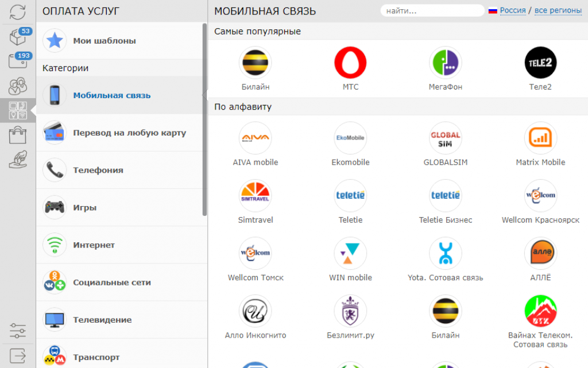Open the settings sliders icon
The height and width of the screenshot is (368, 588).
[18, 331]
